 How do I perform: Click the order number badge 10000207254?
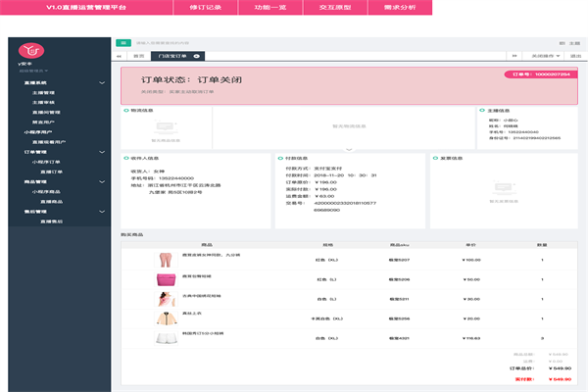coord(541,74)
